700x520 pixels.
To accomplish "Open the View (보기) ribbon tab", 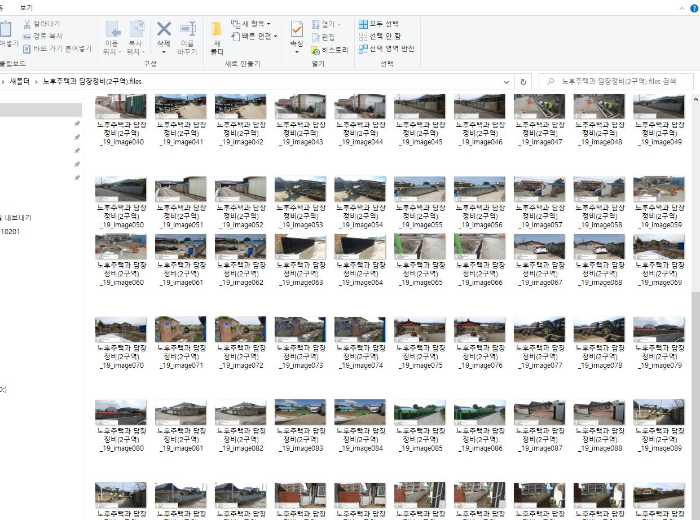I will point(26,8).
